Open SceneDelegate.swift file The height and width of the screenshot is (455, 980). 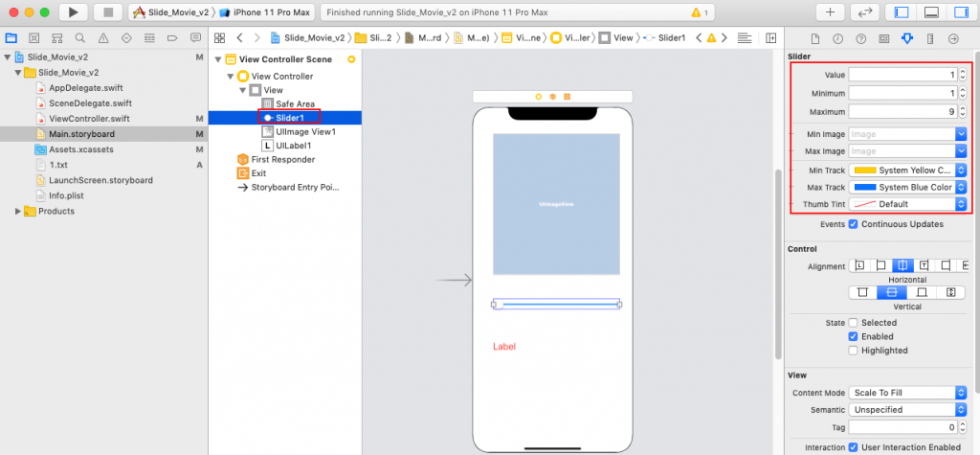coord(90,103)
